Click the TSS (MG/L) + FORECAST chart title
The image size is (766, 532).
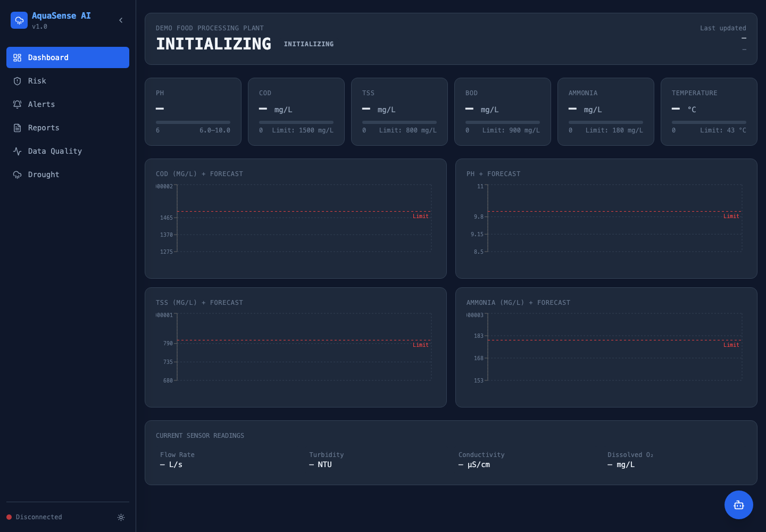[x=199, y=303]
